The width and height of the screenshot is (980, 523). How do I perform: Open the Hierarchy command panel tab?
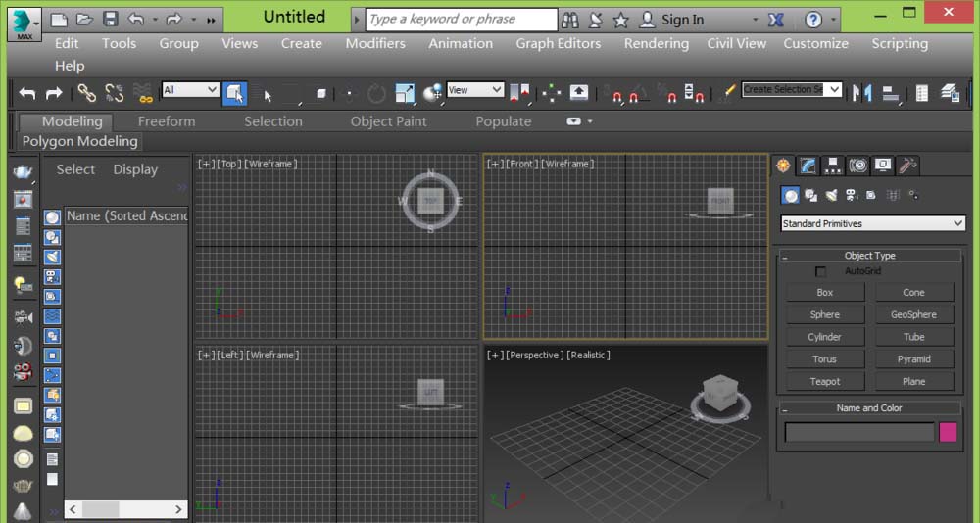tap(833, 166)
